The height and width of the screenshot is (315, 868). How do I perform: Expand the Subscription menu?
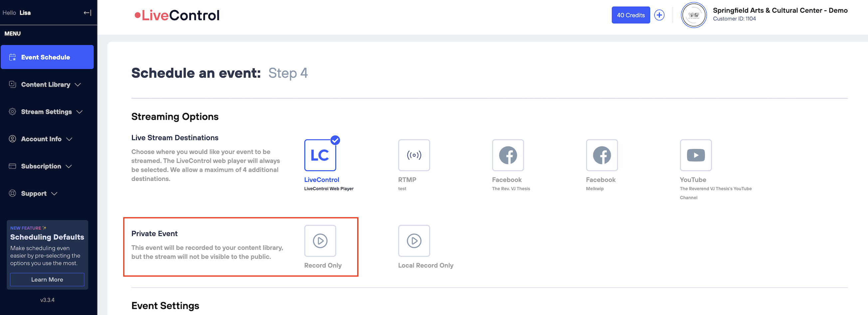[x=41, y=166]
